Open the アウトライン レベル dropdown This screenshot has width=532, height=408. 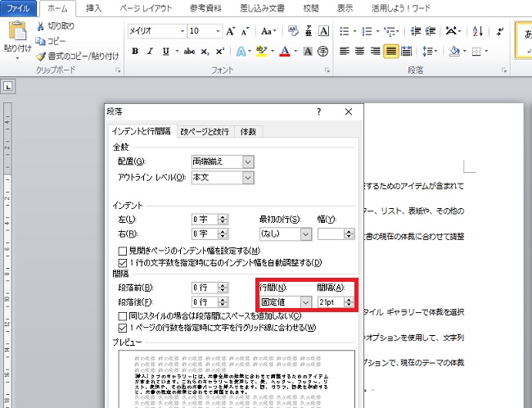tap(247, 177)
